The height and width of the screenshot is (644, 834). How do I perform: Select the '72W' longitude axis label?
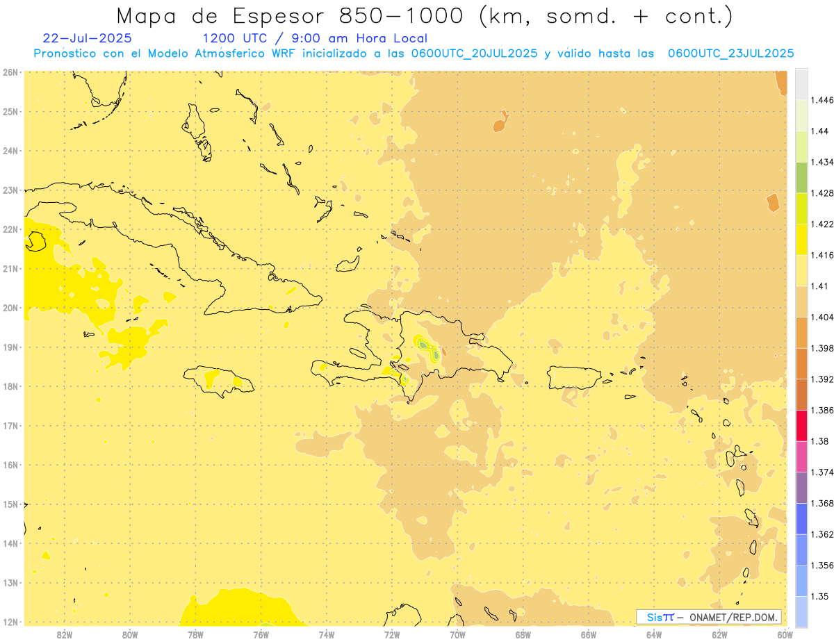(392, 634)
